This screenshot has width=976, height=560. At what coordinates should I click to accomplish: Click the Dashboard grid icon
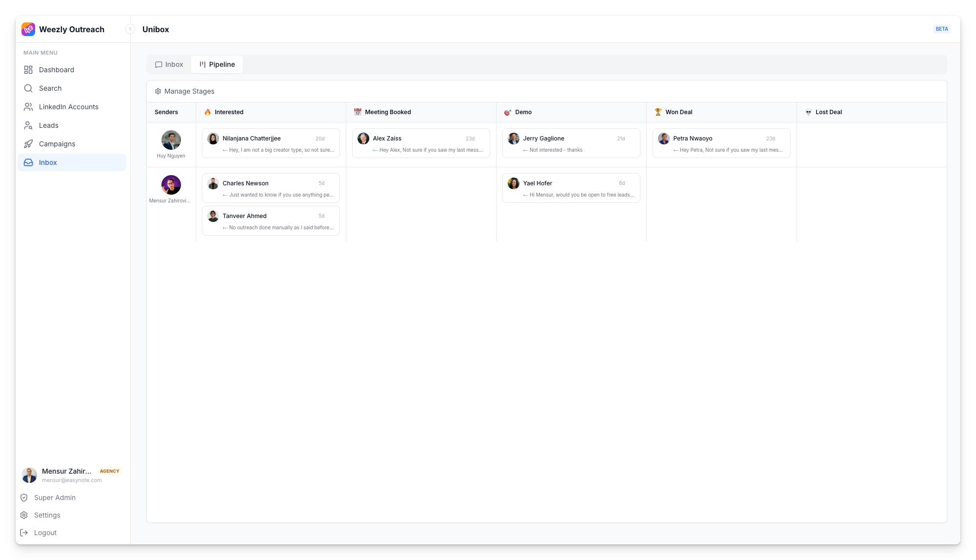click(x=28, y=70)
